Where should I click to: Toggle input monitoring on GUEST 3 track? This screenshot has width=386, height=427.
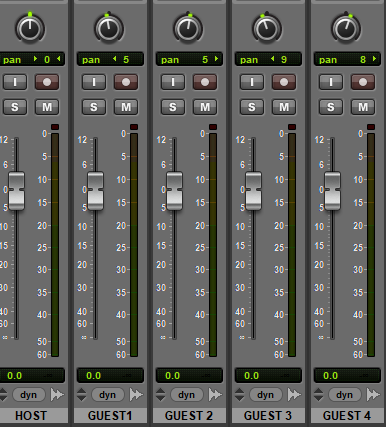[x=252, y=82]
